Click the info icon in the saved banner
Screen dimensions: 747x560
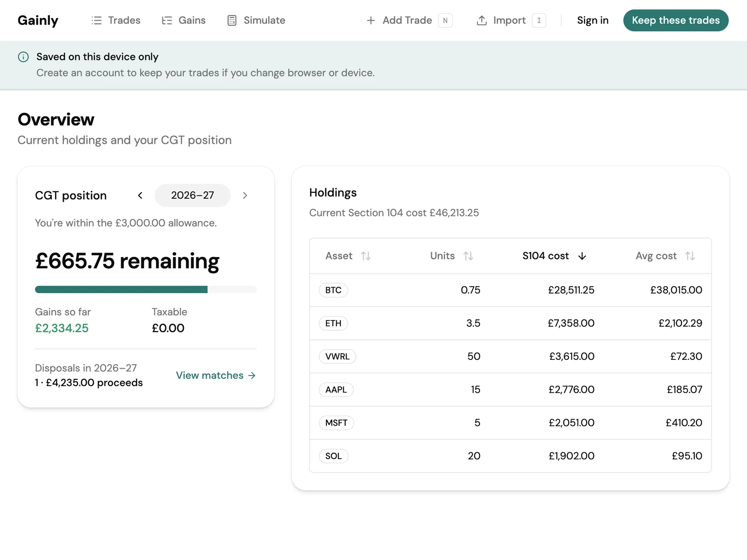coord(23,57)
